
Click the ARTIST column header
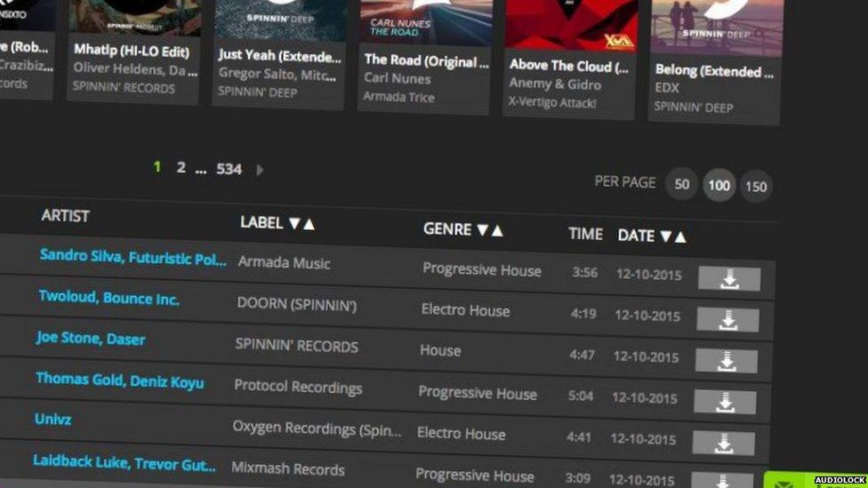point(65,215)
